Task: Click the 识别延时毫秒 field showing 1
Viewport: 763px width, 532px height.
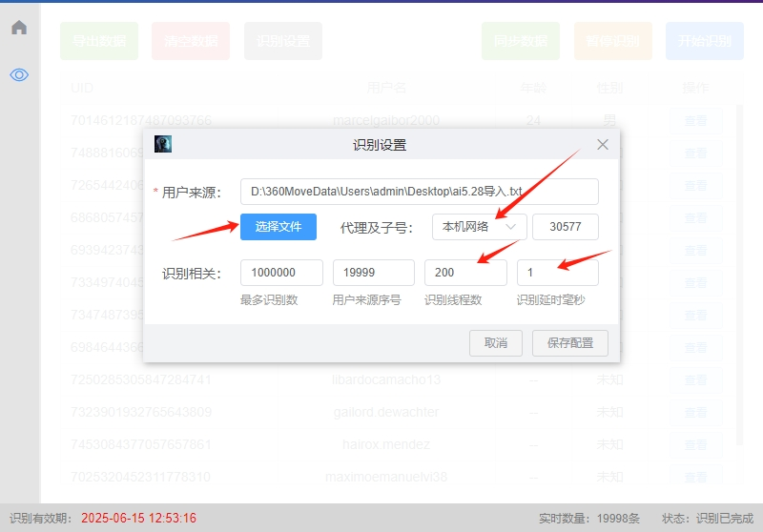Action: [x=558, y=273]
